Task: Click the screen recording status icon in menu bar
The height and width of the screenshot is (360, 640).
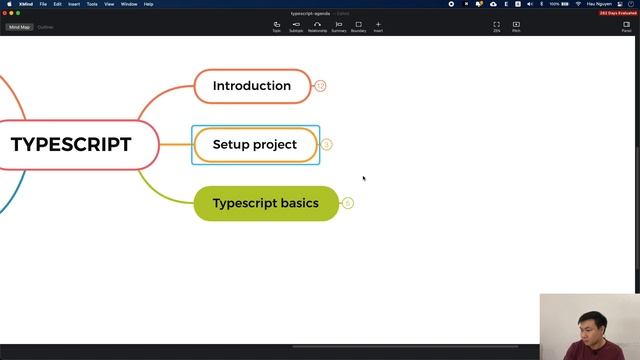Action: point(451,4)
